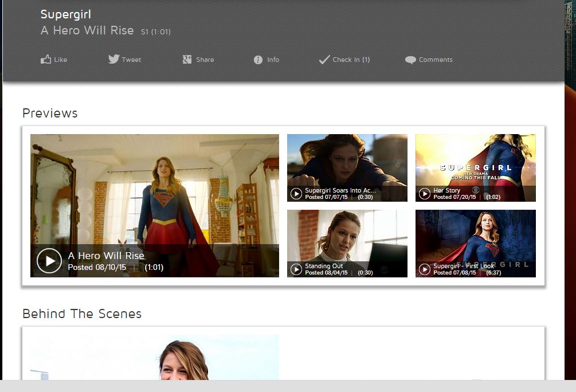Click the Supergirl show title
Screen dimensions: 576x392
(x=66, y=14)
